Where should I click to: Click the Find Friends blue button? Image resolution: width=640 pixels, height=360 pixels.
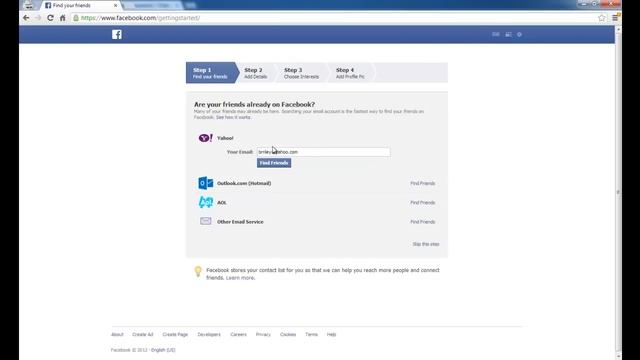coord(274,163)
